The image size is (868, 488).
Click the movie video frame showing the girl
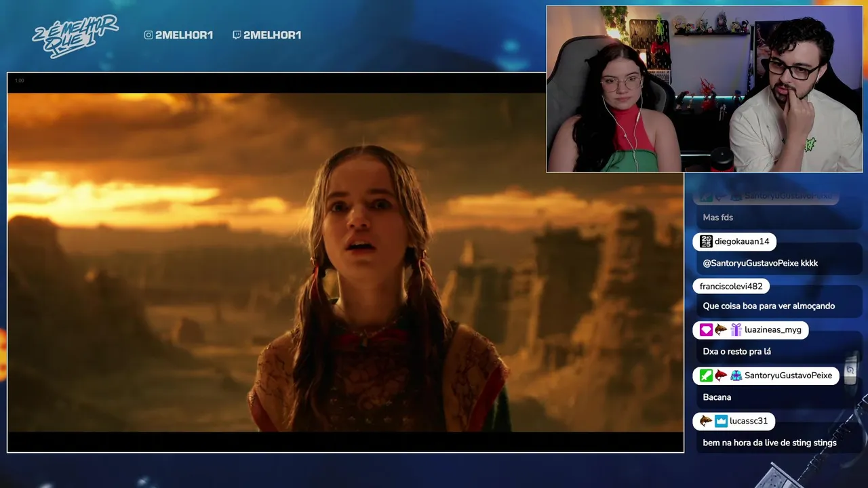[x=345, y=262]
